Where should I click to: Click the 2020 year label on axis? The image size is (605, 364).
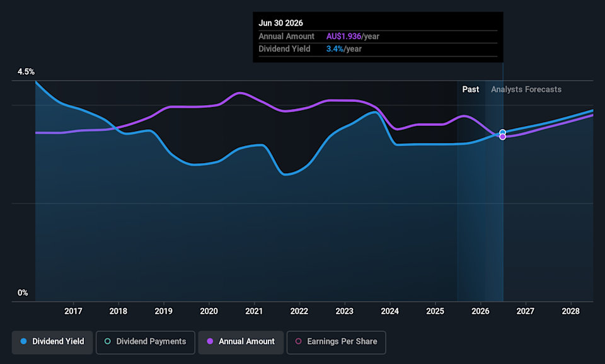[209, 311]
